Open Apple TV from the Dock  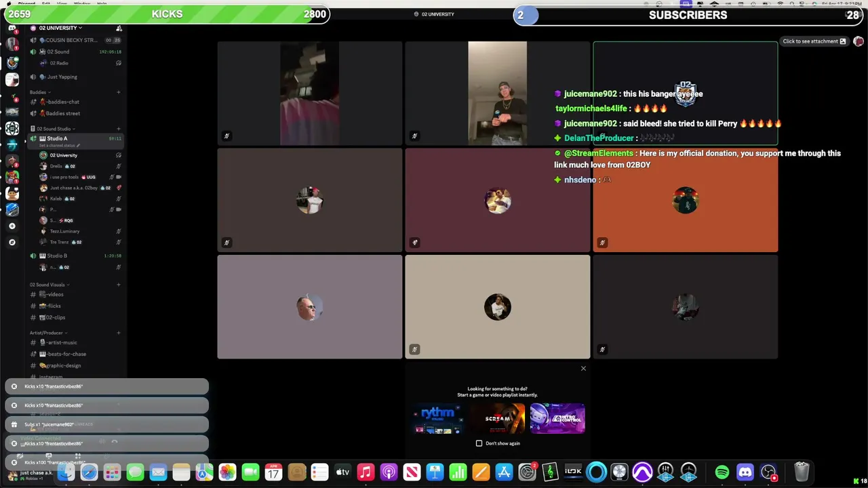[342, 472]
